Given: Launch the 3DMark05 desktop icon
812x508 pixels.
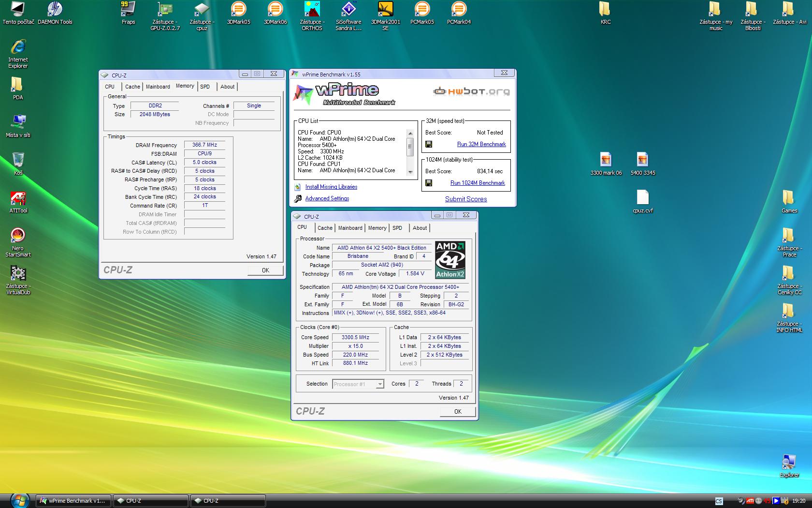Looking at the screenshot, I should coord(238,13).
